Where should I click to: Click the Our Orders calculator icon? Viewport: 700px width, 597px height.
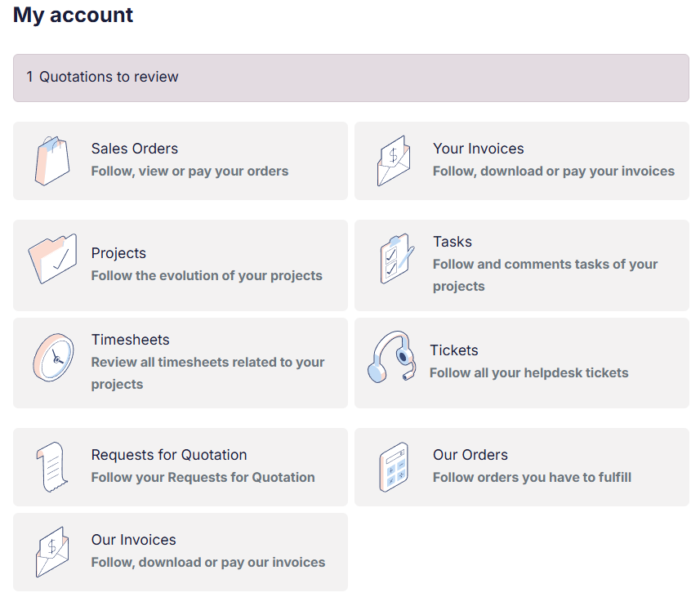tap(394, 467)
